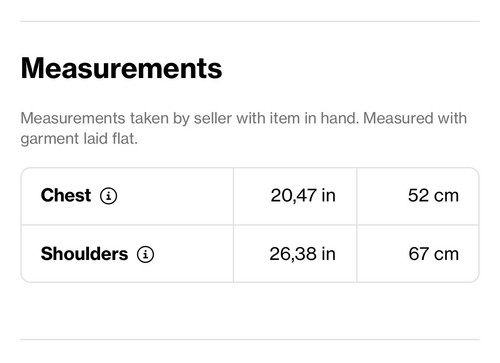500x363 pixels.
Task: Click the Measurements heading
Action: coord(121,68)
